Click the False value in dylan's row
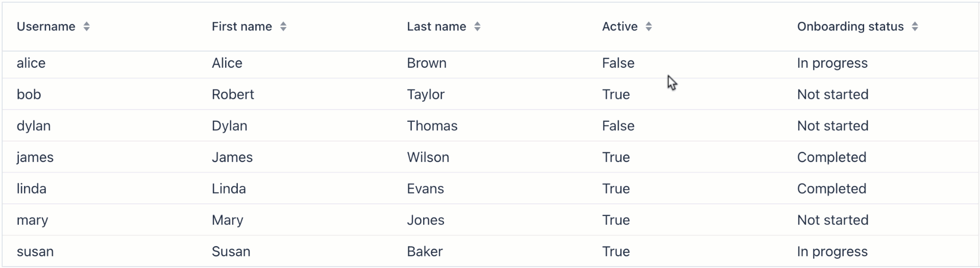The width and height of the screenshot is (980, 268). 618,126
